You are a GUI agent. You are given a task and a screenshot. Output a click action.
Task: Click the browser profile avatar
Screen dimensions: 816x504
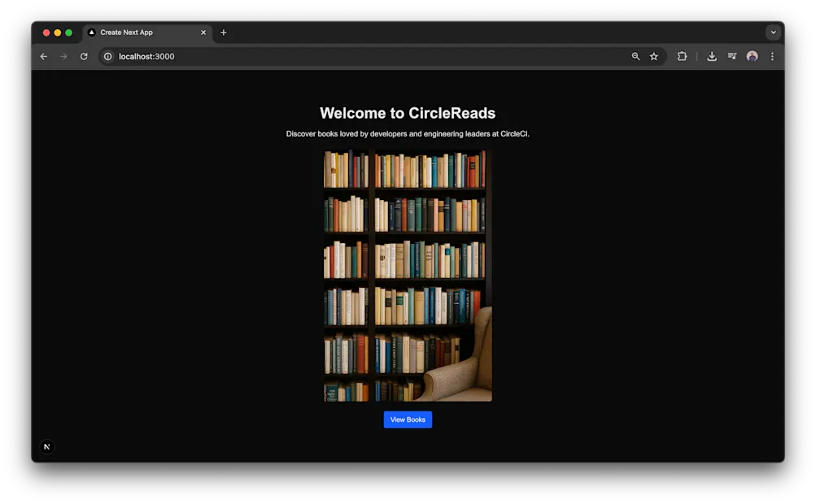pyautogui.click(x=752, y=56)
